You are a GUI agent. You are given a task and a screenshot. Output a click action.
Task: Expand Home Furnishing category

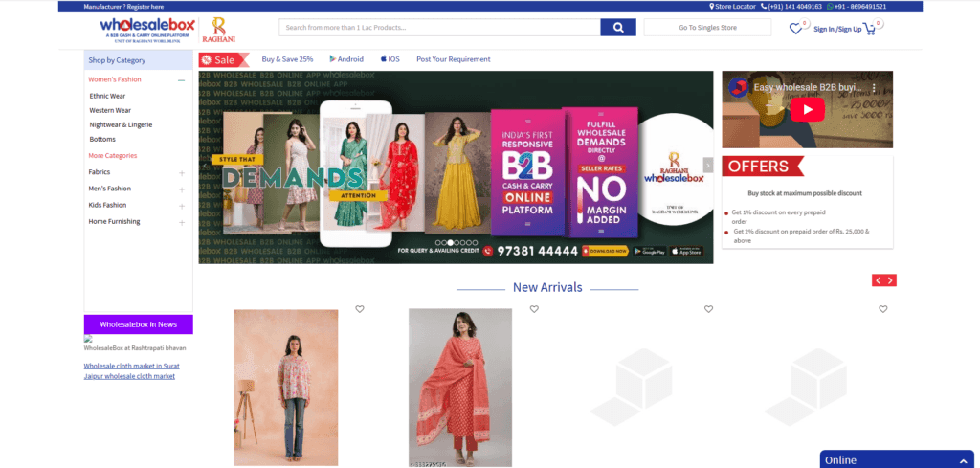tap(182, 222)
